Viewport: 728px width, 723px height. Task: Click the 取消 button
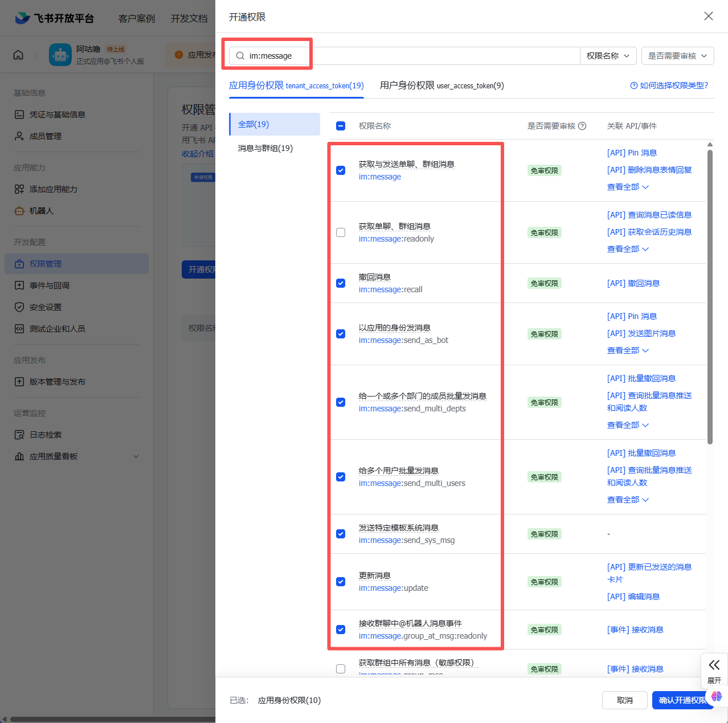[x=624, y=700]
